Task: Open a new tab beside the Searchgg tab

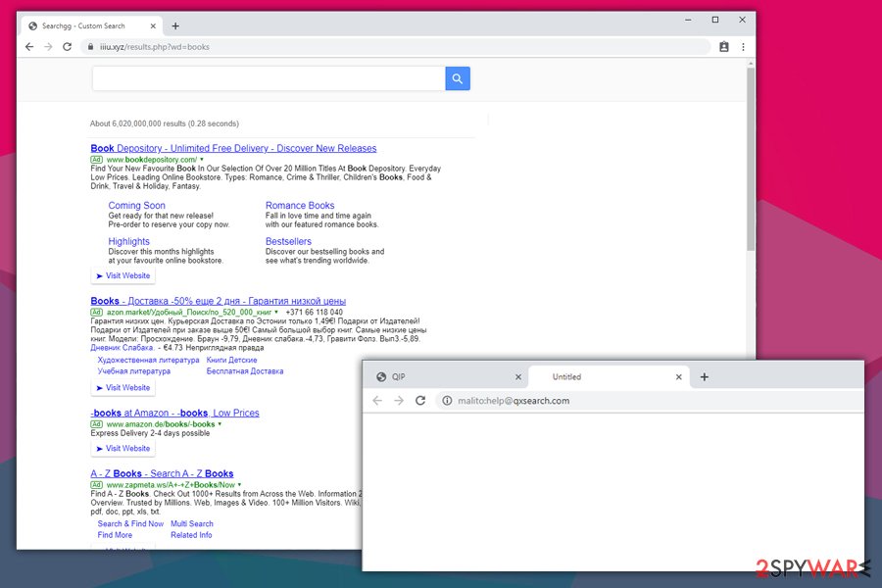Action: [x=175, y=25]
